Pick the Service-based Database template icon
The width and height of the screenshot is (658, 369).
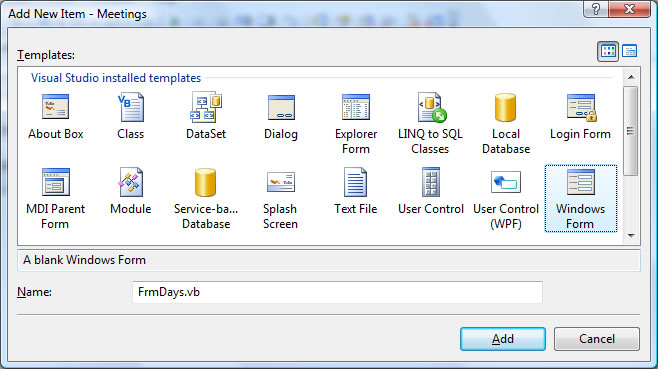point(206,182)
